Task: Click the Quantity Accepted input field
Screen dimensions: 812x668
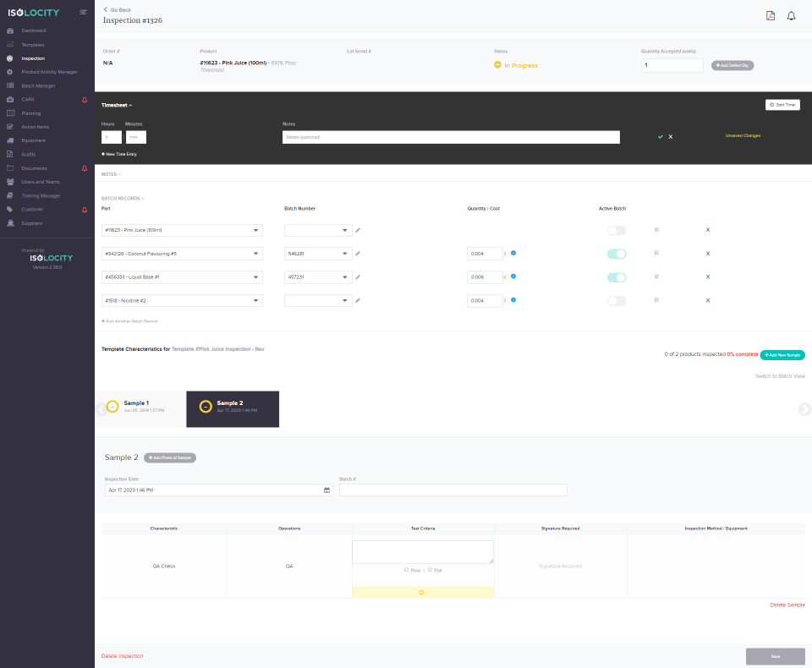Action: coord(672,65)
